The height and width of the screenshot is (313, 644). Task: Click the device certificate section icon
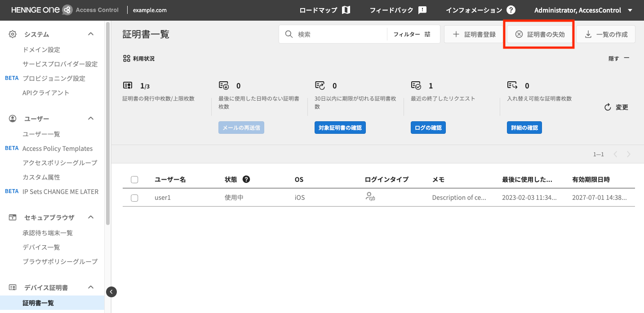click(13, 287)
